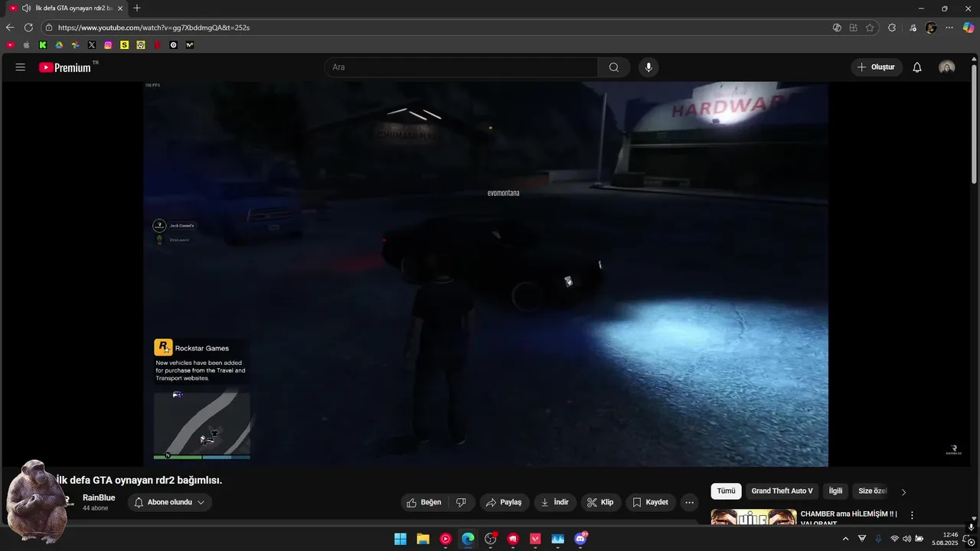Open File Explorer from taskbar
980x551 pixels.
coord(423,539)
